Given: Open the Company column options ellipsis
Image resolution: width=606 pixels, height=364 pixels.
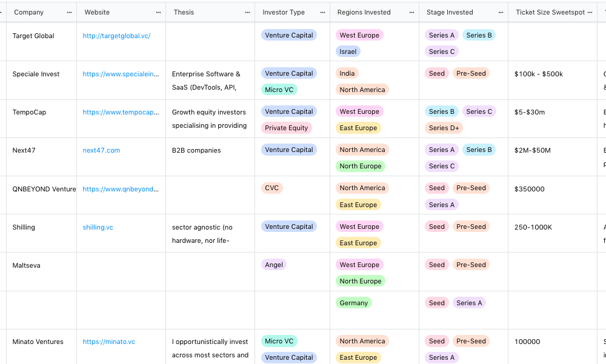Looking at the screenshot, I should click(69, 12).
